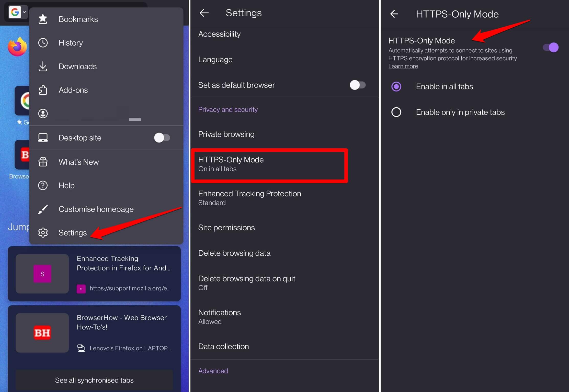Open History via the clock icon
The image size is (569, 392).
tap(43, 43)
